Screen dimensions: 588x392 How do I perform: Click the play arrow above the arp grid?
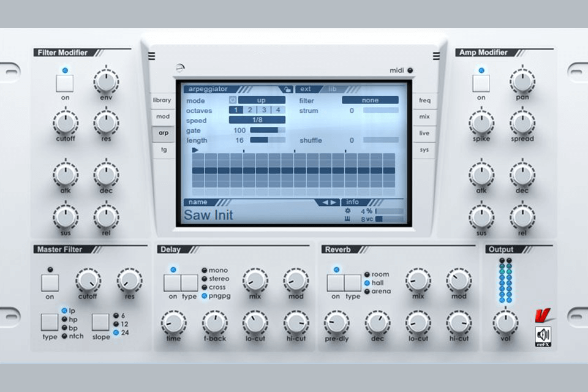[x=194, y=149]
